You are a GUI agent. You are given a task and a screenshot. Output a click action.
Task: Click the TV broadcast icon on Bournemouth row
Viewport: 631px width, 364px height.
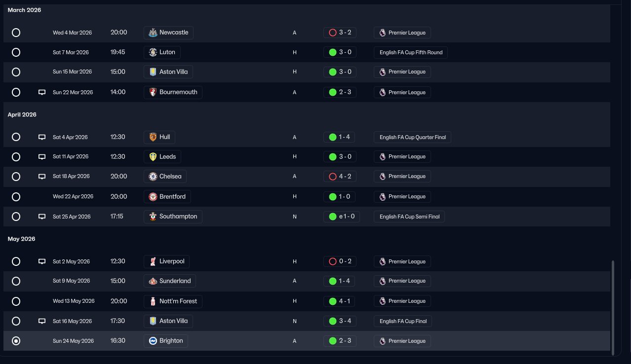point(42,92)
